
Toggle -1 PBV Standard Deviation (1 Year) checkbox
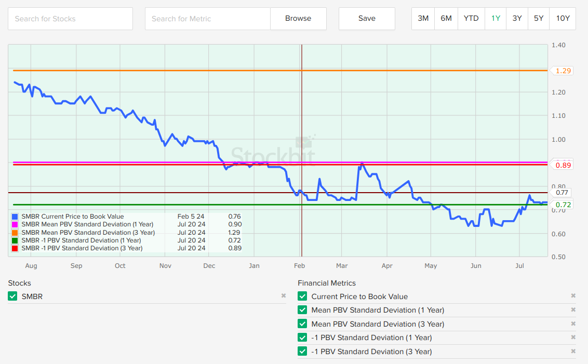click(x=302, y=338)
